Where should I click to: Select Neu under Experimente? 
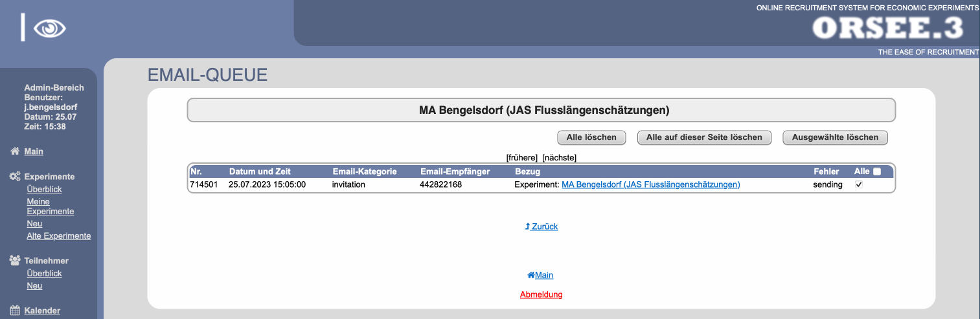click(34, 224)
